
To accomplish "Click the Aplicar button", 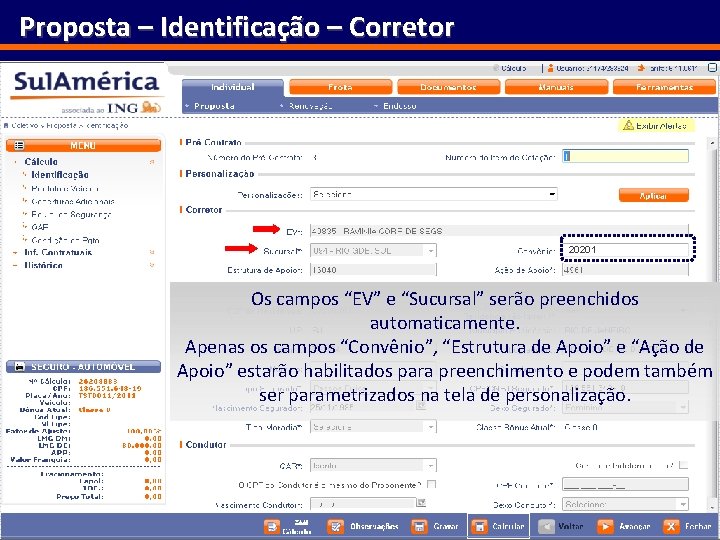I will click(x=653, y=195).
